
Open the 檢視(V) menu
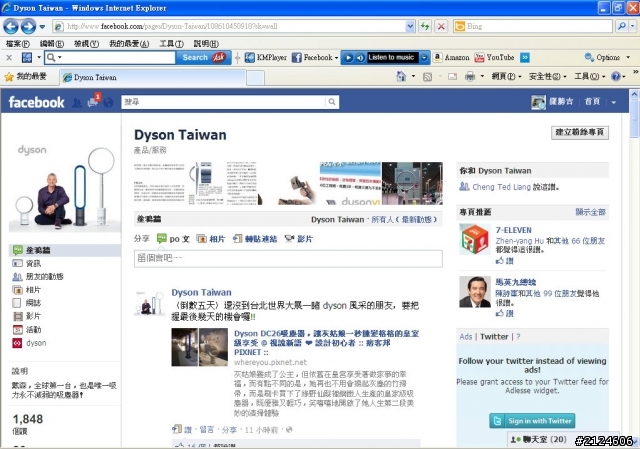click(x=86, y=44)
